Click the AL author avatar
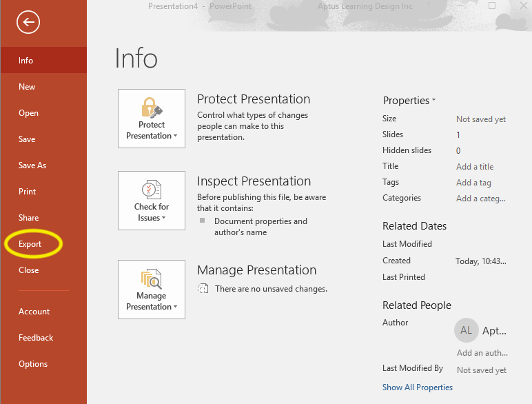This screenshot has width=532, height=404. (466, 330)
